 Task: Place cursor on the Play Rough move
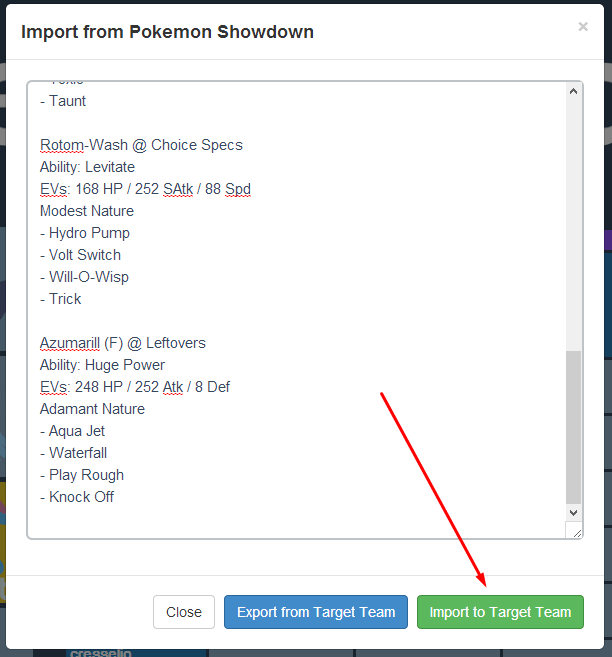(x=86, y=475)
